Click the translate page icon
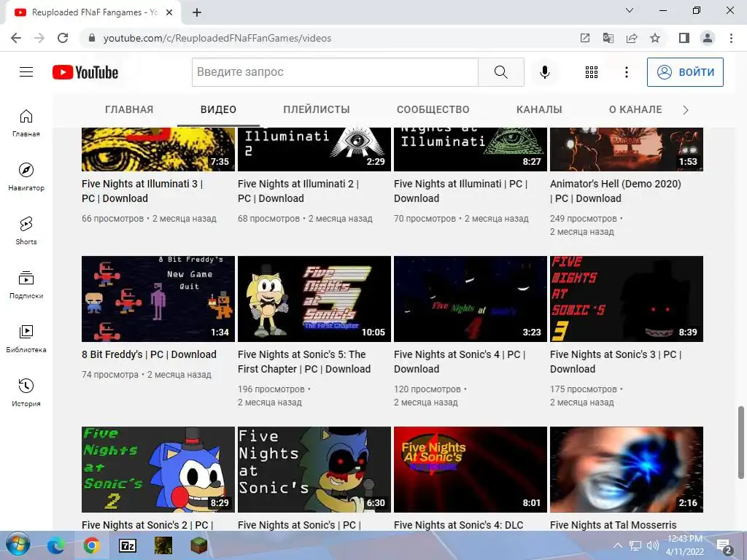The image size is (747, 560). tap(608, 38)
